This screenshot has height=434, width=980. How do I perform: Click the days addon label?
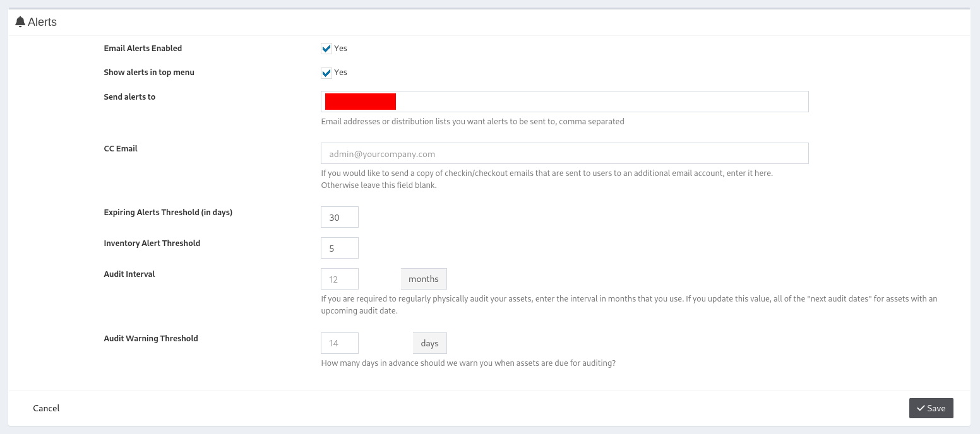pyautogui.click(x=429, y=343)
